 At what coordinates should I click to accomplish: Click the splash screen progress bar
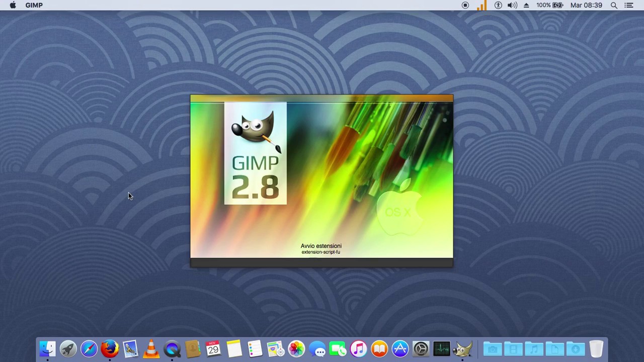321,262
